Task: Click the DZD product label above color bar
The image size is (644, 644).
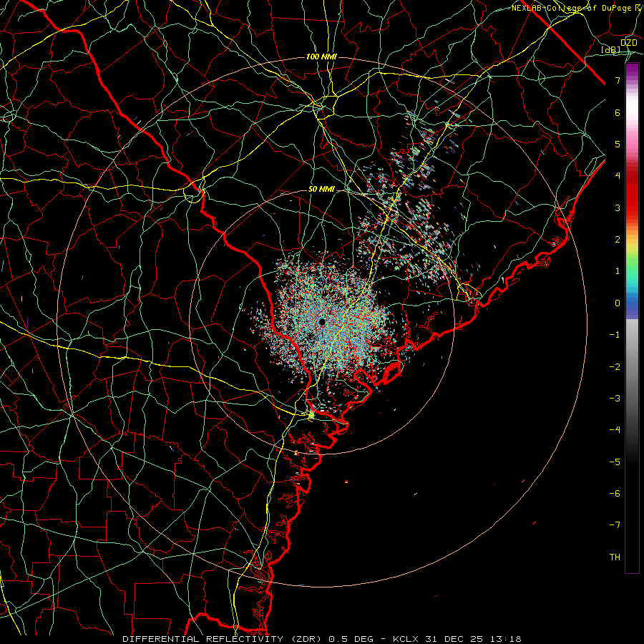Action: [629, 43]
